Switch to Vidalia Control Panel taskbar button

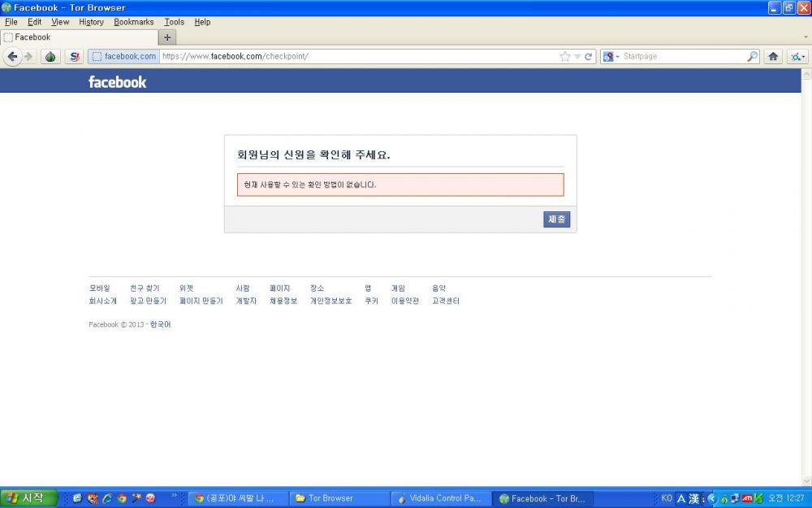tap(439, 498)
